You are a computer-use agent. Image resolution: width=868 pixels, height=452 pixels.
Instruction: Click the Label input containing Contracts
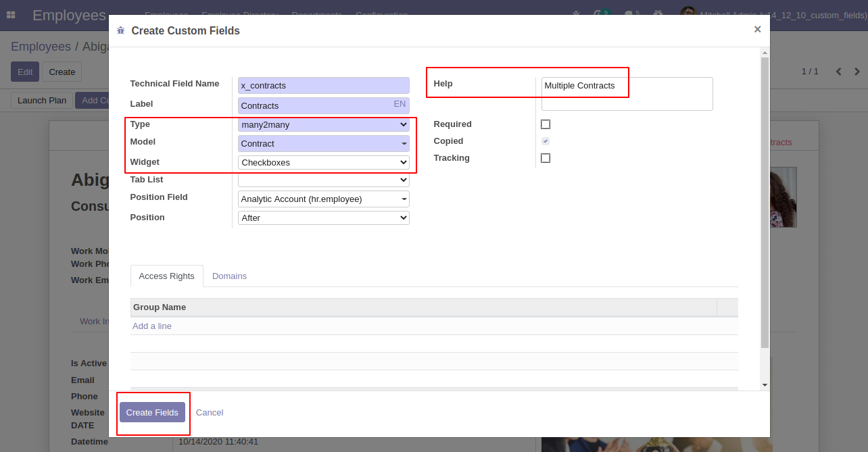324,105
